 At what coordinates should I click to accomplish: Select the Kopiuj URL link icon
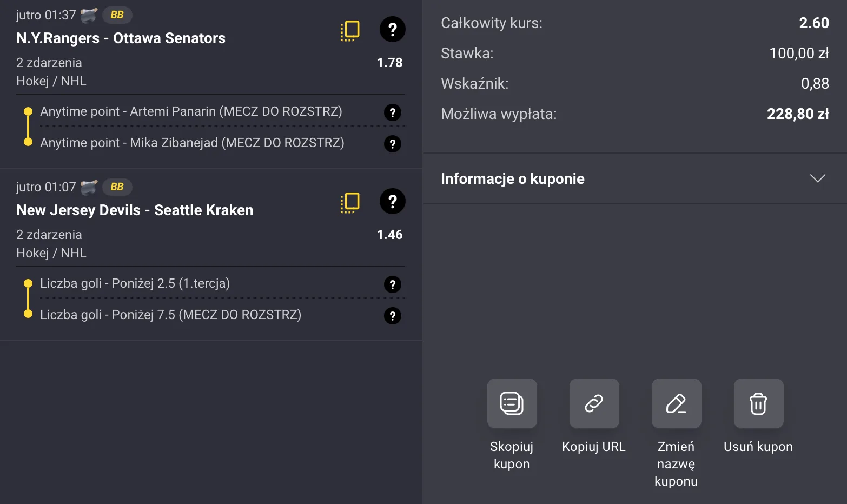click(593, 403)
